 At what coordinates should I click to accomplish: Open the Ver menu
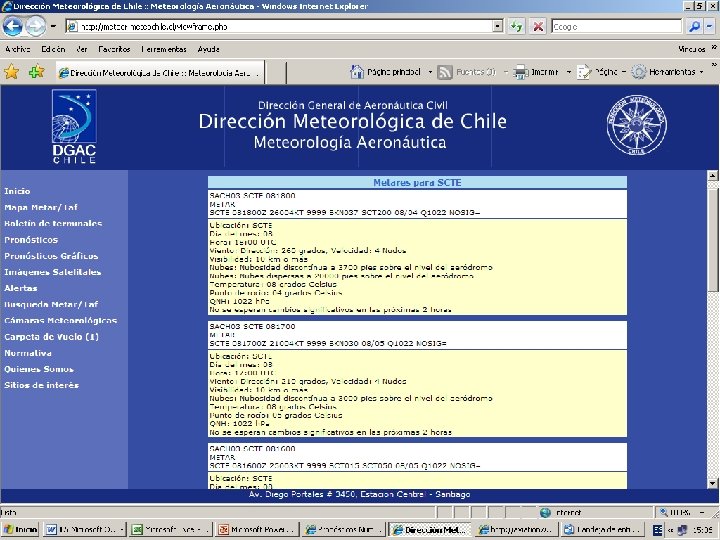82,49
